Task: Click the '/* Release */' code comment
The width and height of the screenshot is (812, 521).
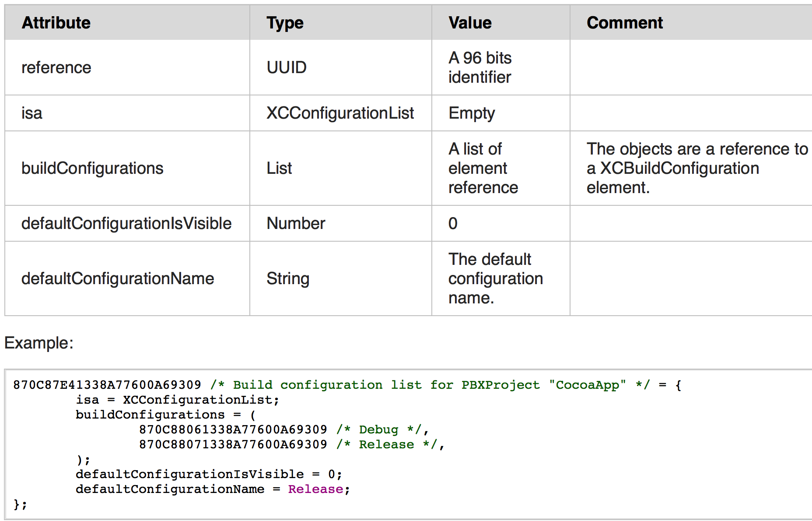Action: click(x=386, y=444)
